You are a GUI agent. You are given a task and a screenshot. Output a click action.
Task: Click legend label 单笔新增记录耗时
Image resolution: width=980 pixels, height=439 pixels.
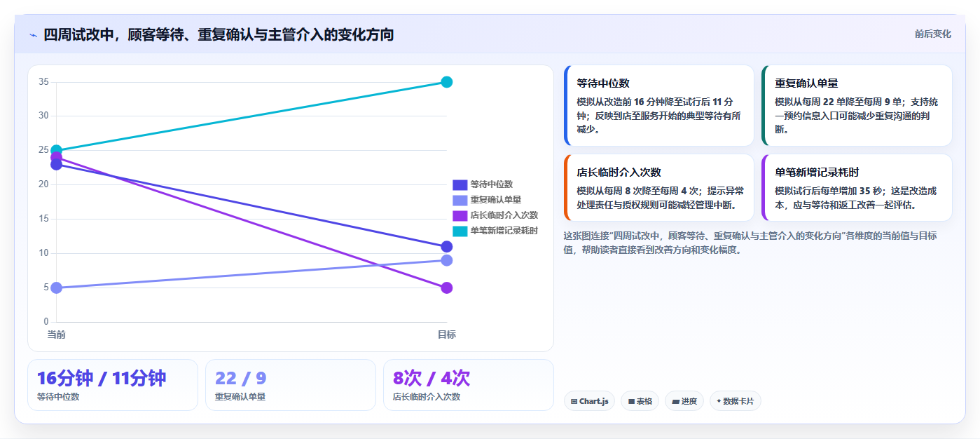504,231
